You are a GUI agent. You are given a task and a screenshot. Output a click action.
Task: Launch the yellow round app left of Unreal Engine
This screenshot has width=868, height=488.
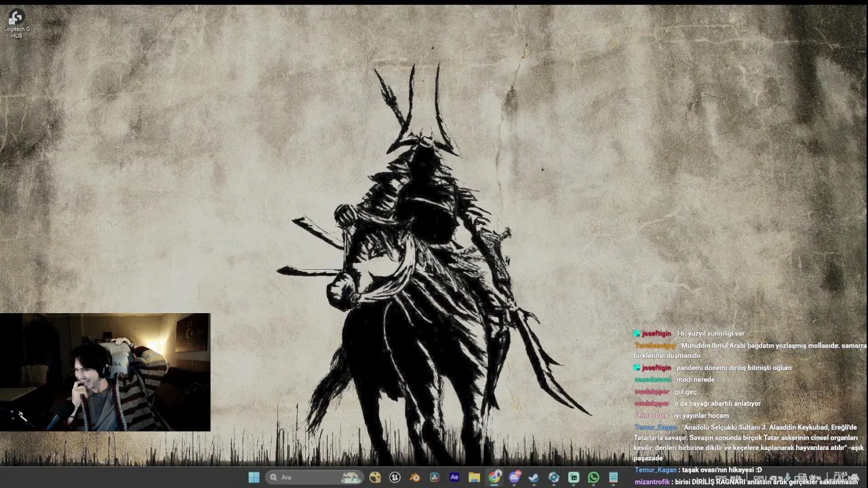click(x=375, y=477)
